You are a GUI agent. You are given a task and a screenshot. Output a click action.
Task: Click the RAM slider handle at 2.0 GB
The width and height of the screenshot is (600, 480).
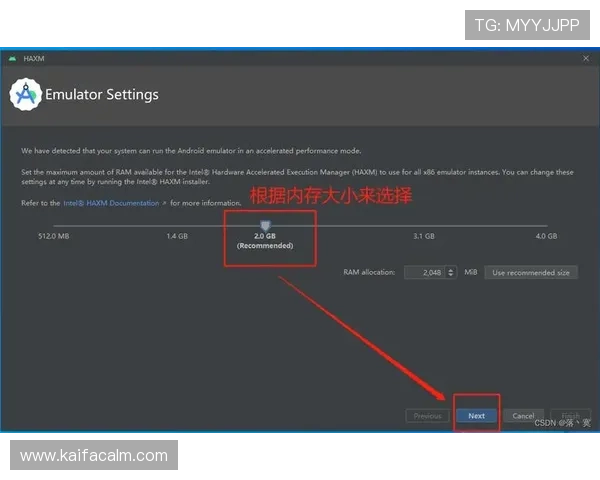pyautogui.click(x=265, y=225)
